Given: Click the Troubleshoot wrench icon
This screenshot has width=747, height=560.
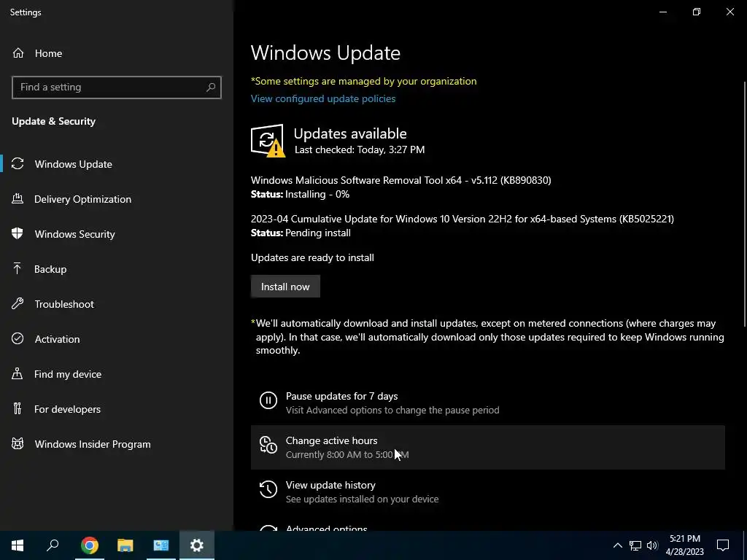Looking at the screenshot, I should pos(18,304).
